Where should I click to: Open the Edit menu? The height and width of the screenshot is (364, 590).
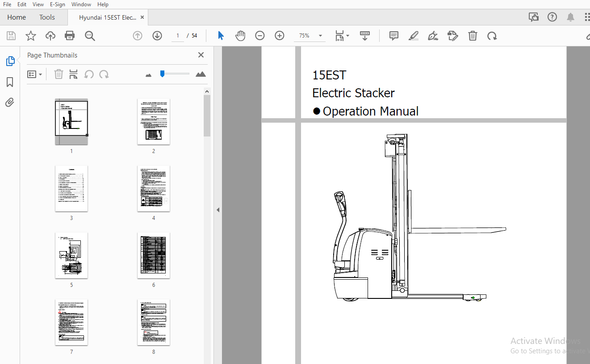[x=22, y=4]
